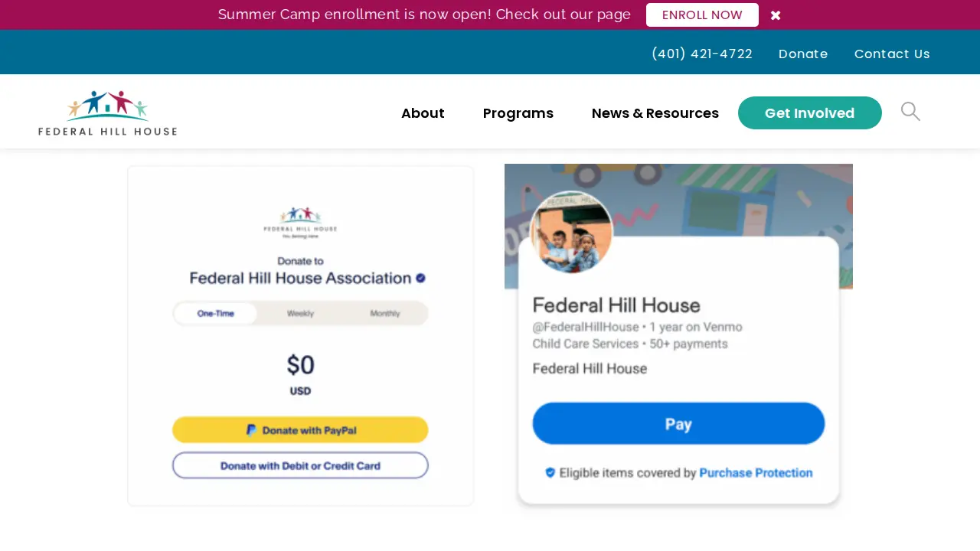Open the About menu
Viewport: 980px width, 551px height.
[x=423, y=113]
